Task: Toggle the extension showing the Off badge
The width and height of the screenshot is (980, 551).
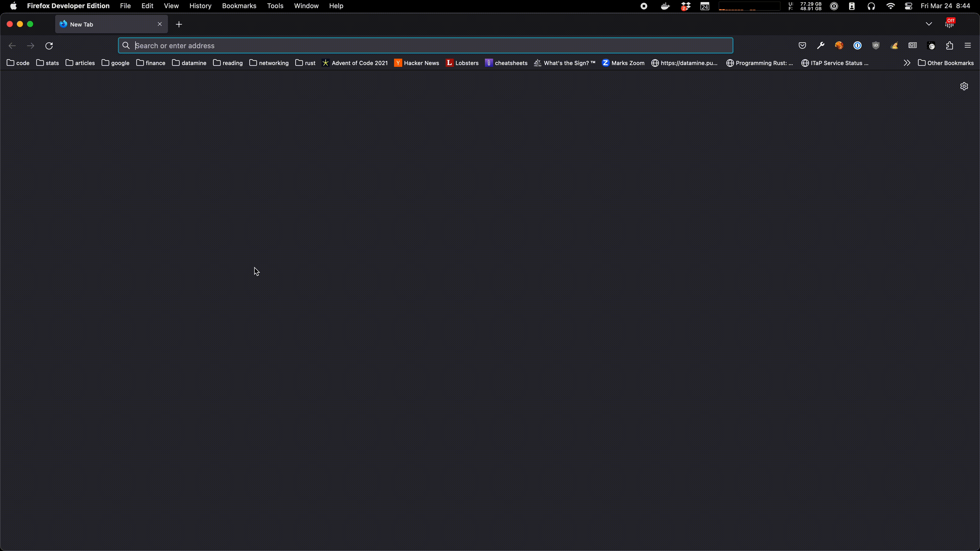Action: (x=950, y=24)
